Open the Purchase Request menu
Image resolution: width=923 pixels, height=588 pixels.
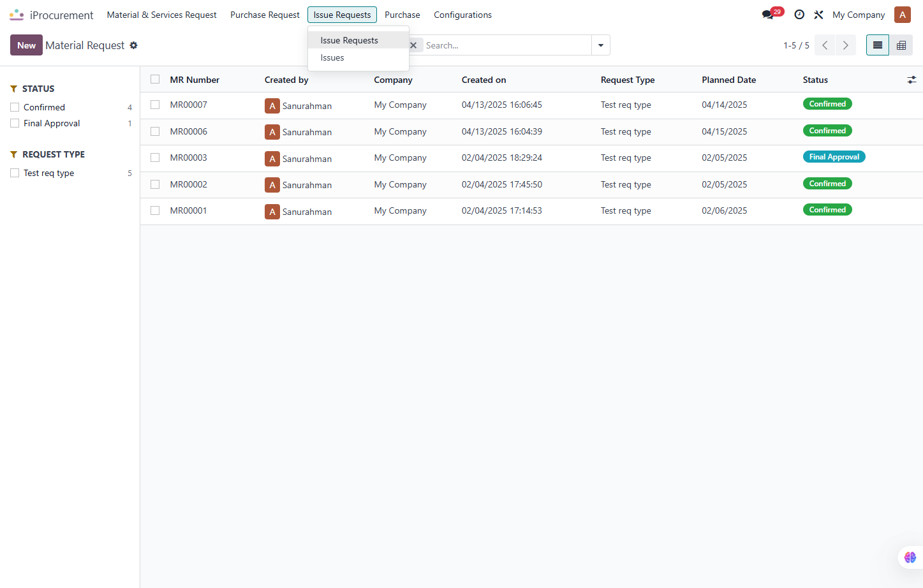point(265,15)
